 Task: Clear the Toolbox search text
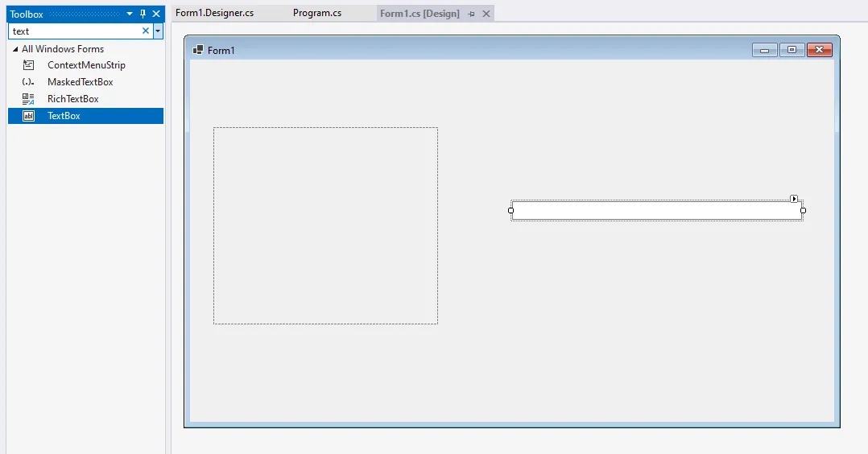[146, 31]
